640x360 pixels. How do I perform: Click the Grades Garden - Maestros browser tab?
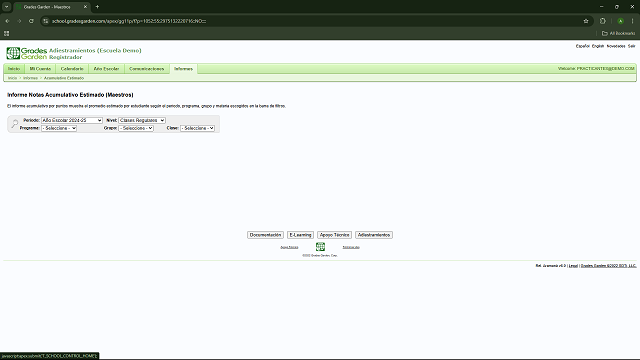click(x=52, y=7)
